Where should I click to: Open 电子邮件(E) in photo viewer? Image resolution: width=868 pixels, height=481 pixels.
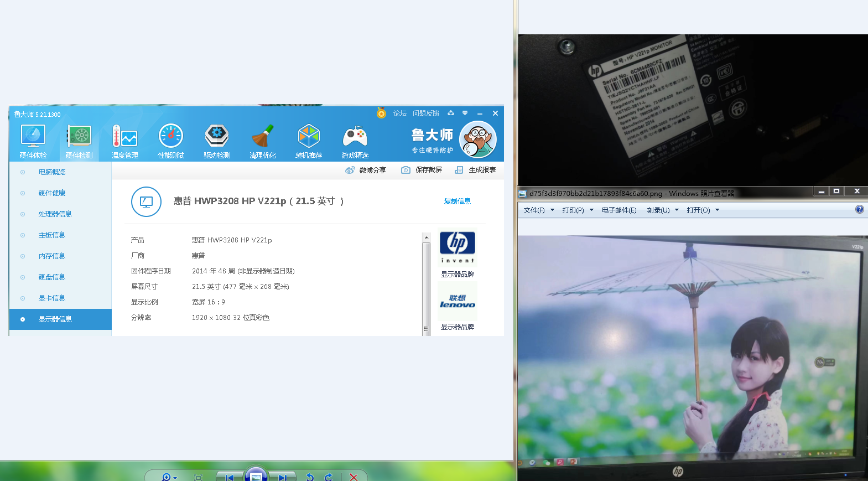pos(619,210)
